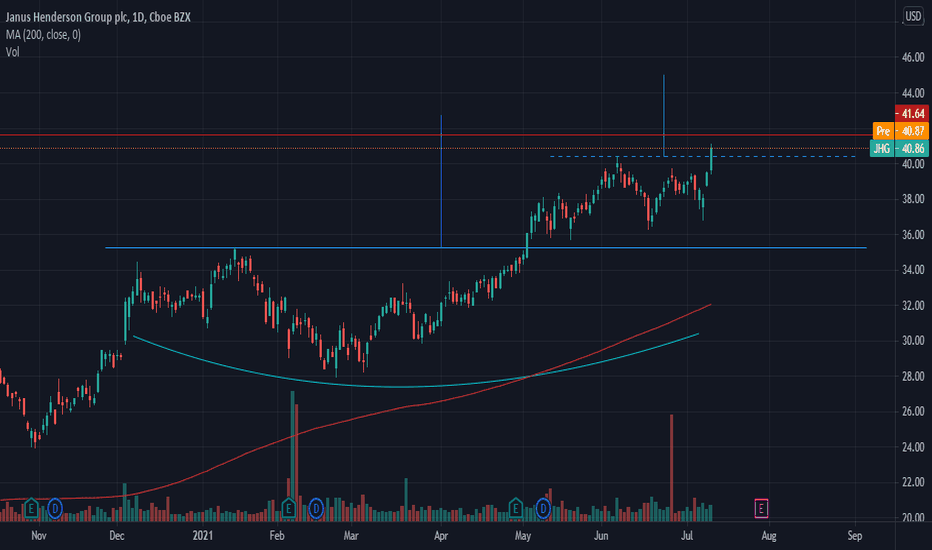This screenshot has height=550, width=932.
Task: Open the upcoming pink earnings marker before Aug
Action: click(x=761, y=508)
